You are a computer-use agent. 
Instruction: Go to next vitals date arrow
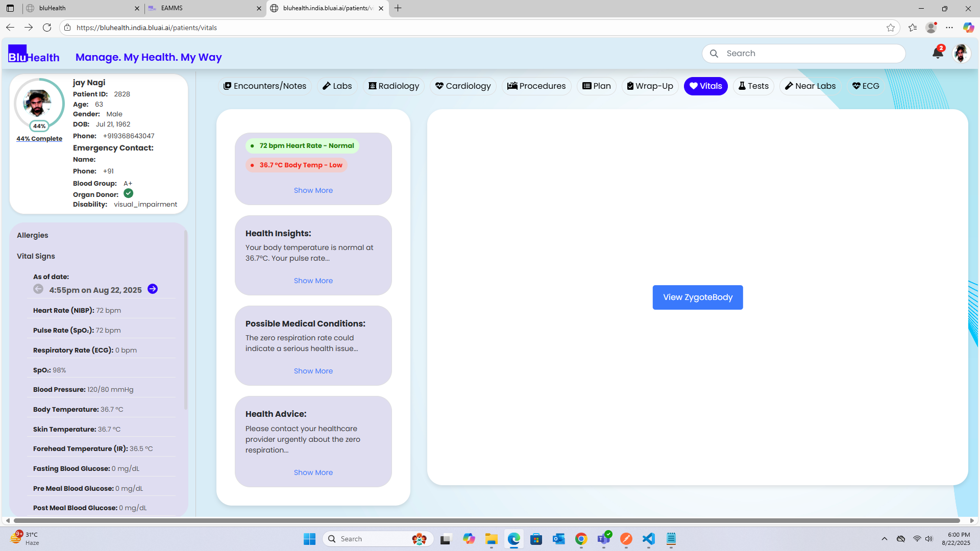153,289
